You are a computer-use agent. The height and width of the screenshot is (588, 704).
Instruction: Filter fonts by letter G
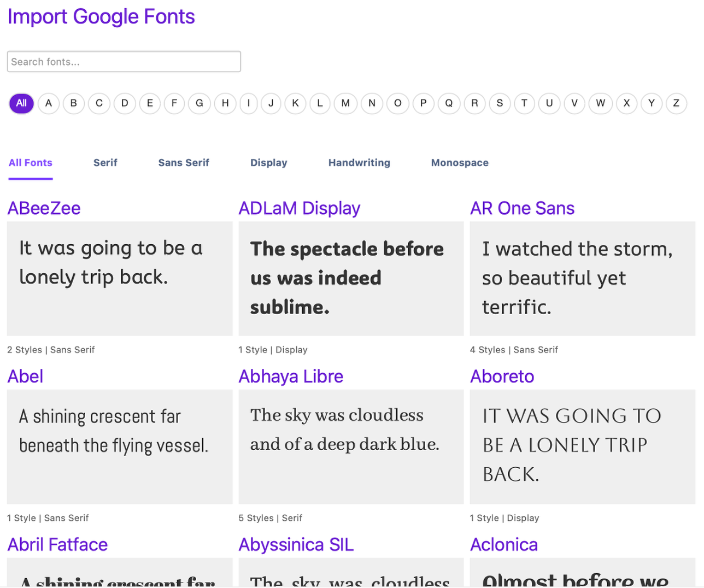coord(200,103)
